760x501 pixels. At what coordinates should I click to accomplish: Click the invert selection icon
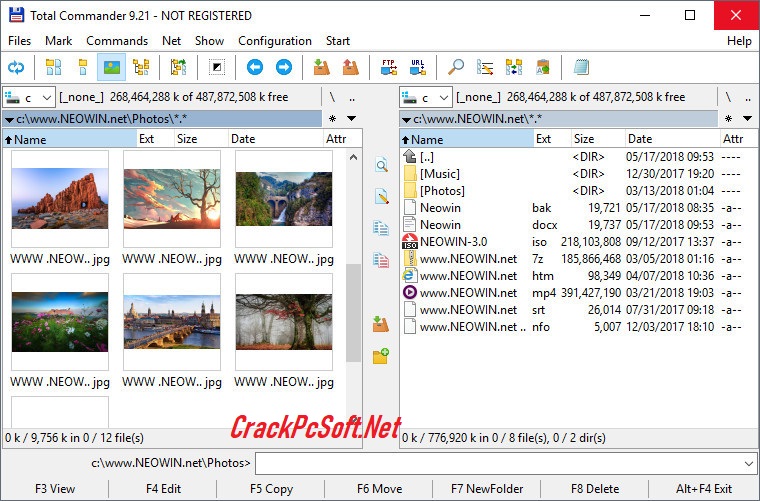pos(217,67)
